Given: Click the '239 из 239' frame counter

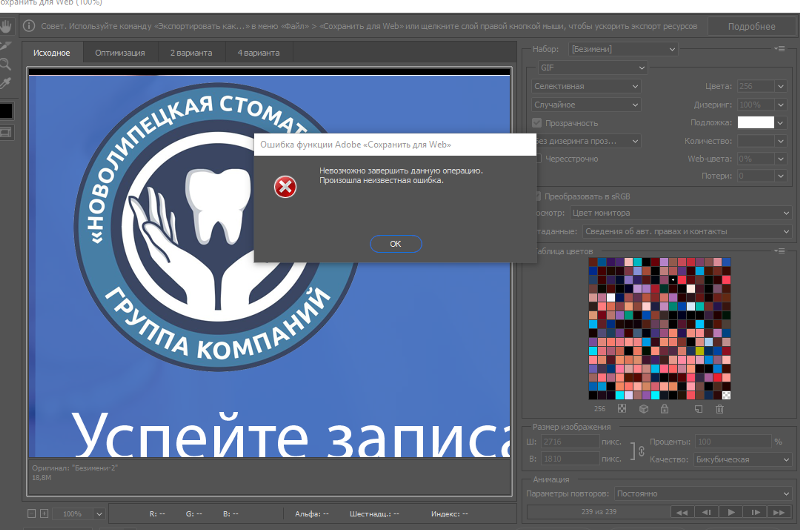Looking at the screenshot, I should [598, 511].
